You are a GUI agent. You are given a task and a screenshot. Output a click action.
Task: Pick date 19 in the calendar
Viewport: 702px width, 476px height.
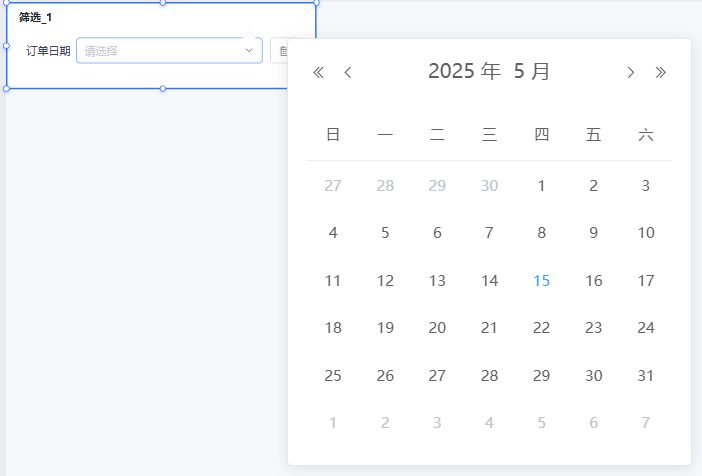pyautogui.click(x=385, y=328)
